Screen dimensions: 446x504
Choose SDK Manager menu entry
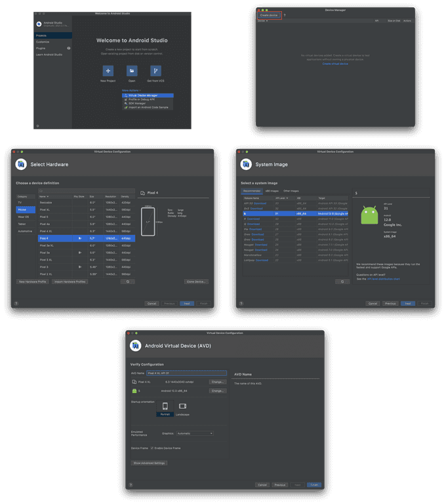click(x=148, y=104)
